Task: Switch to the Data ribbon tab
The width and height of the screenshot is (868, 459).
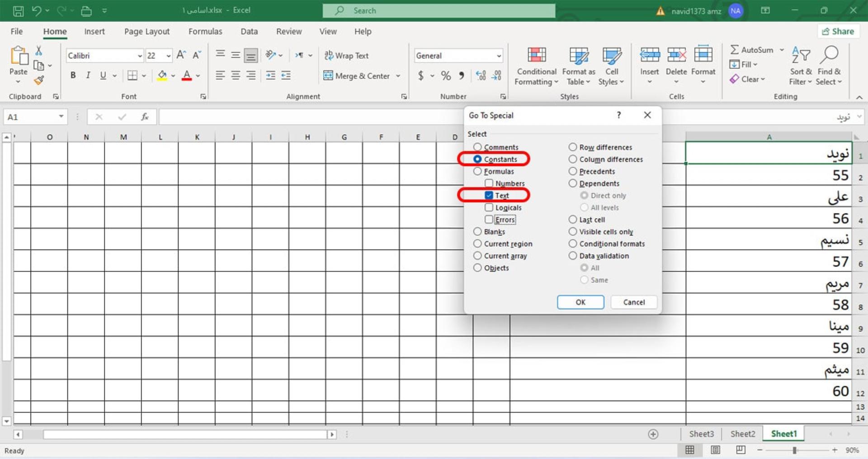Action: (249, 31)
